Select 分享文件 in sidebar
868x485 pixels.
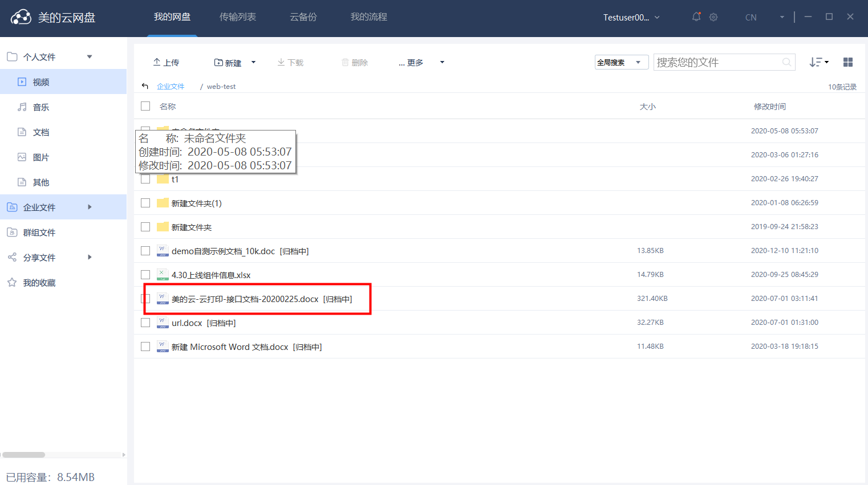coord(63,257)
